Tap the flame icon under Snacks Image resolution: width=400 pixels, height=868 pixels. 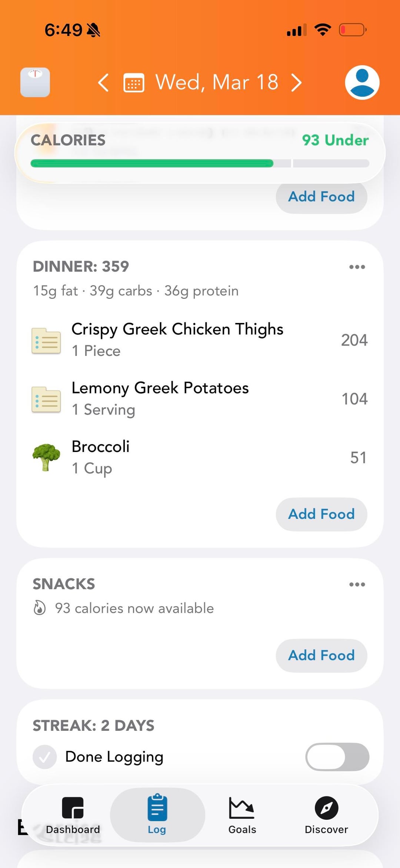(x=40, y=608)
